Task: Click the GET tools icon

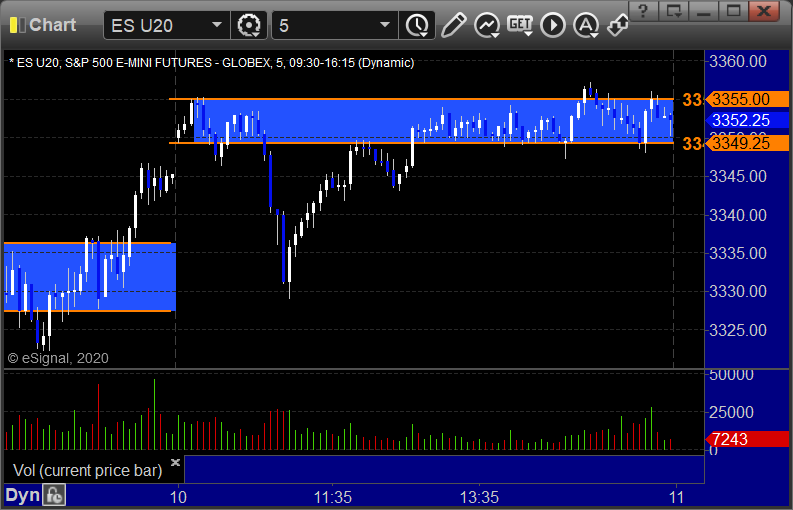Action: [x=520, y=25]
